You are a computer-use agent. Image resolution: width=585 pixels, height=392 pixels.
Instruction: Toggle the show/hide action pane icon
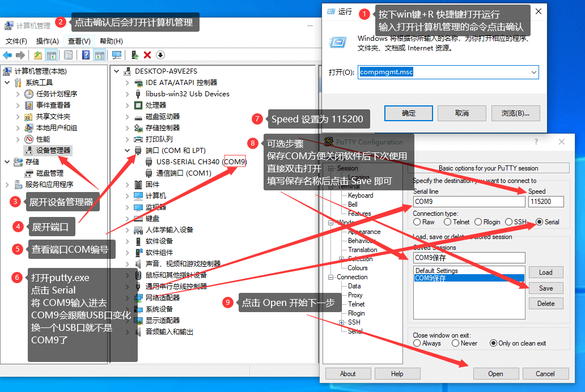pyautogui.click(x=100, y=55)
